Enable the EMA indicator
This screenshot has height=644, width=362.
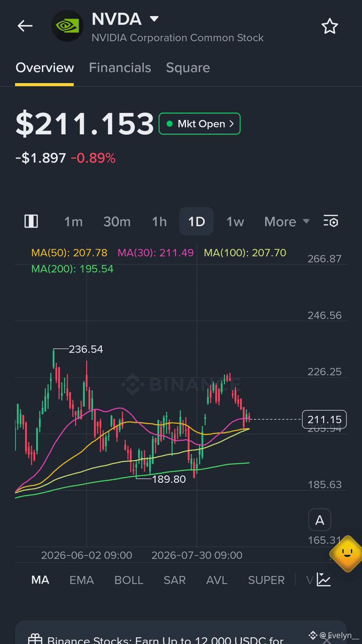(81, 580)
